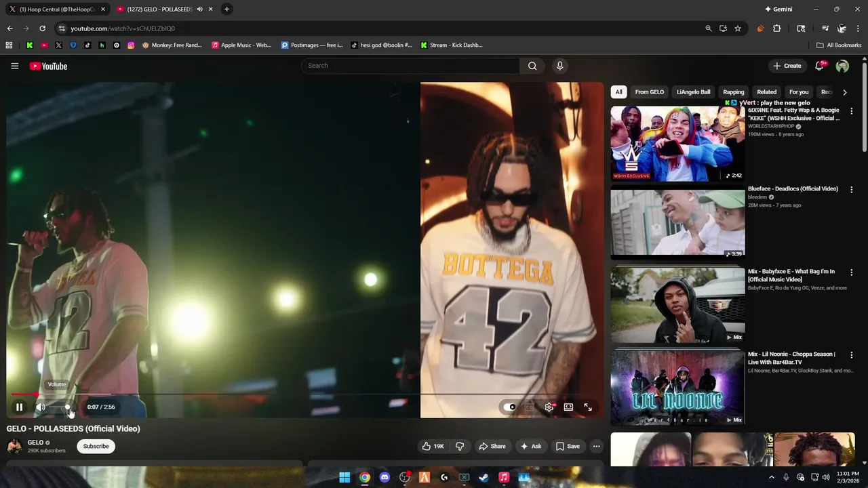868x488 pixels.
Task: Focus the YouTube search field
Action: pyautogui.click(x=410, y=66)
